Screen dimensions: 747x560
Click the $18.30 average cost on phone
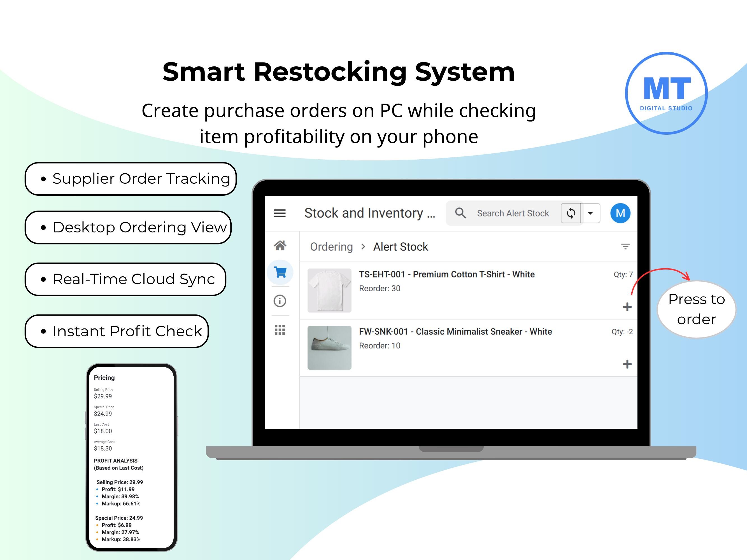[103, 449]
